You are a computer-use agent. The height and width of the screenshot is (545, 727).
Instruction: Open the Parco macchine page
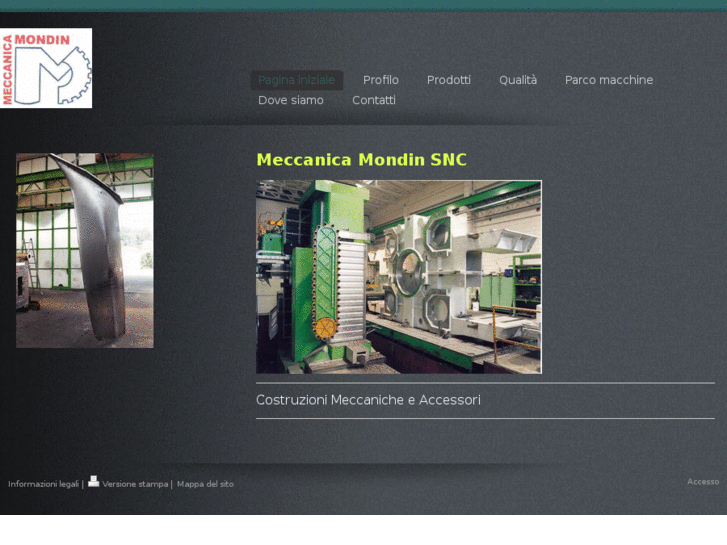tap(608, 80)
